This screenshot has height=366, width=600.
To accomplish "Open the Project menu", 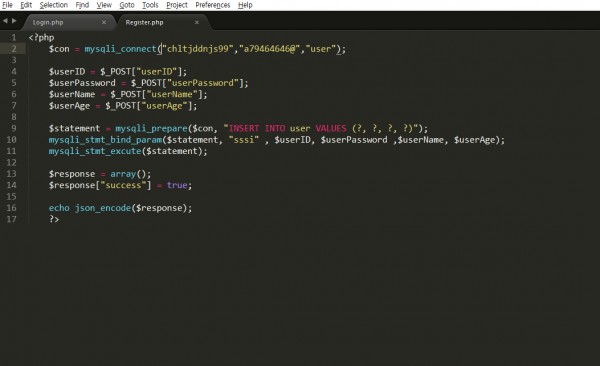I will 177,5.
